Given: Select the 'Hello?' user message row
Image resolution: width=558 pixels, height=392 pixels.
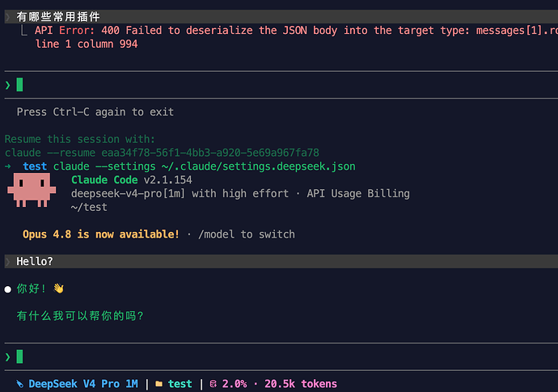Looking at the screenshot, I should click(281, 261).
